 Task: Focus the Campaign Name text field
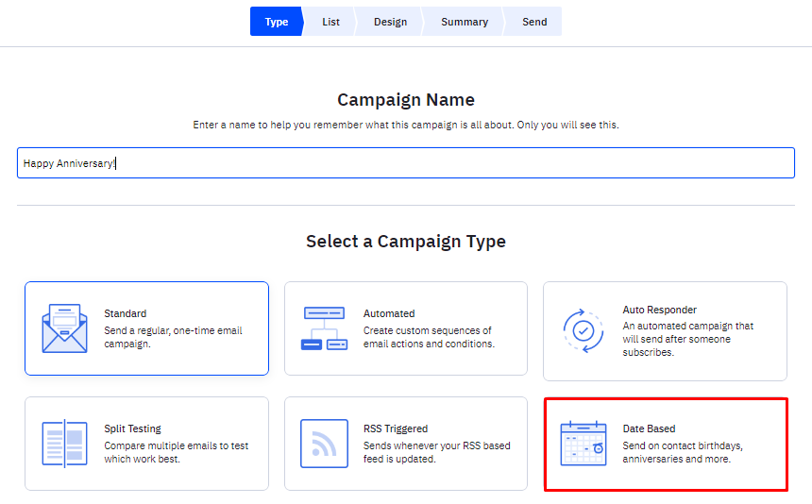[x=406, y=163]
